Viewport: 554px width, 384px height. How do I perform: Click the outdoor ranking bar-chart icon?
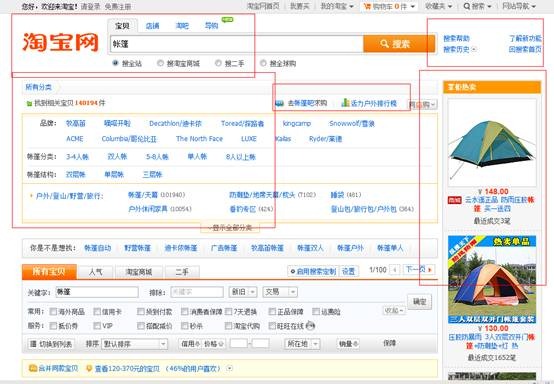345,103
